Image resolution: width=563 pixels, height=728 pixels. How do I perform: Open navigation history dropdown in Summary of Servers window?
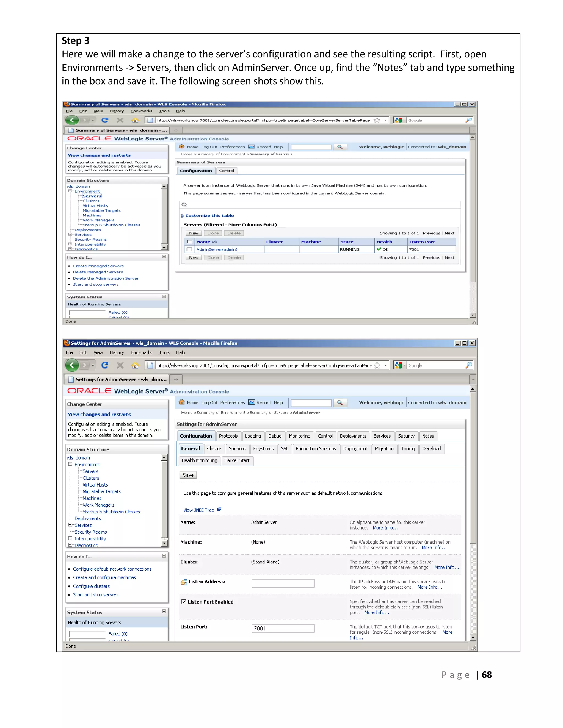(93, 120)
